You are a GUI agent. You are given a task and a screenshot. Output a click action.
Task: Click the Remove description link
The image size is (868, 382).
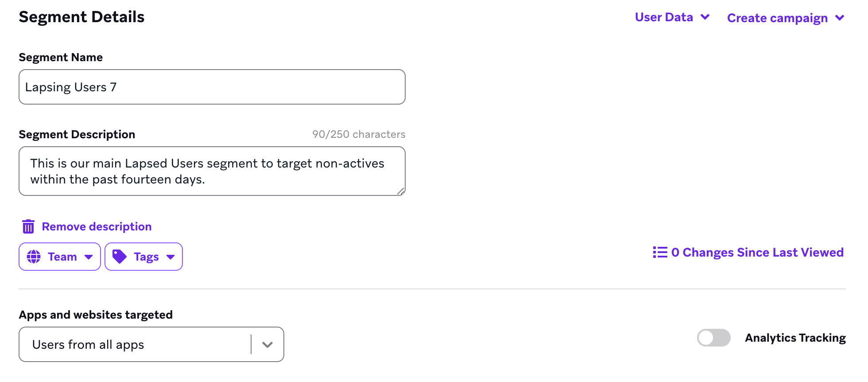click(x=97, y=226)
